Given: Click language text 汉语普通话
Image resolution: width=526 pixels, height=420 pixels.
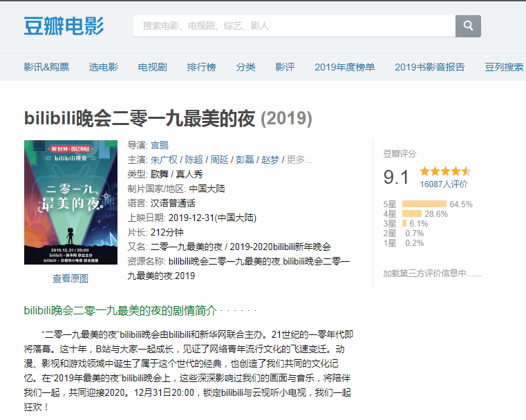Looking at the screenshot, I should [173, 203].
